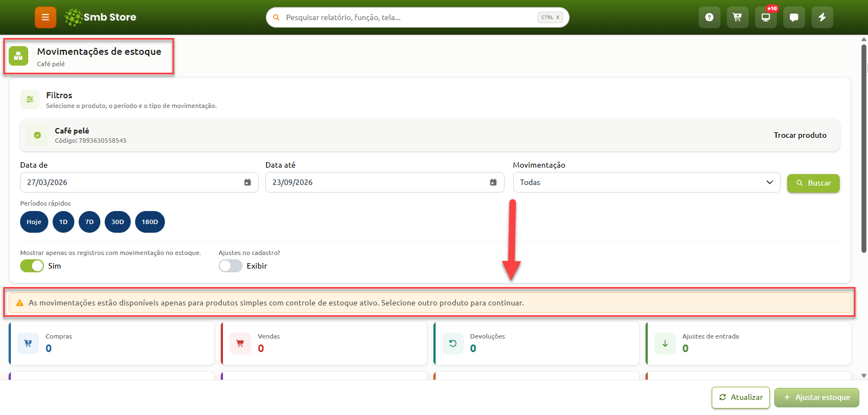Open the help question mark icon
The width and height of the screenshot is (868, 415).
coord(709,17)
